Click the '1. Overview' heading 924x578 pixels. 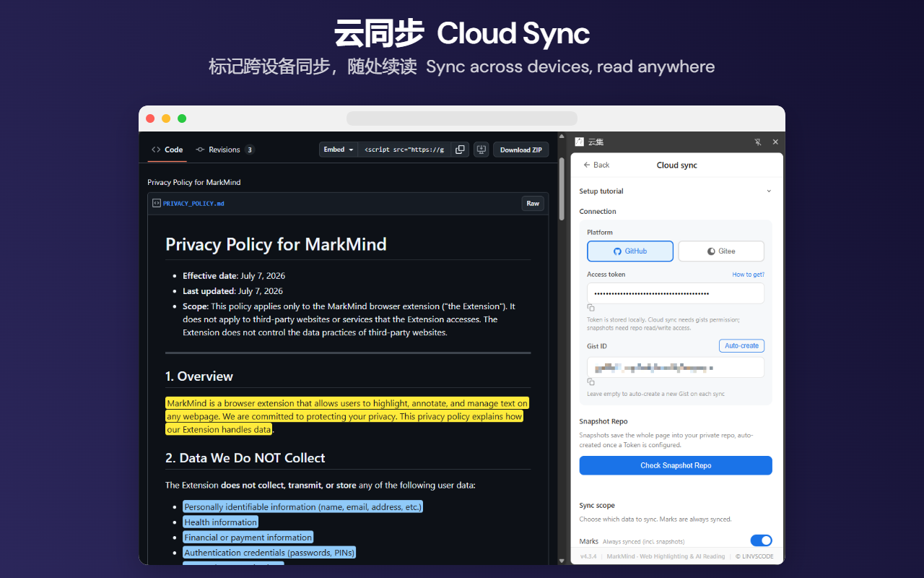coord(199,376)
